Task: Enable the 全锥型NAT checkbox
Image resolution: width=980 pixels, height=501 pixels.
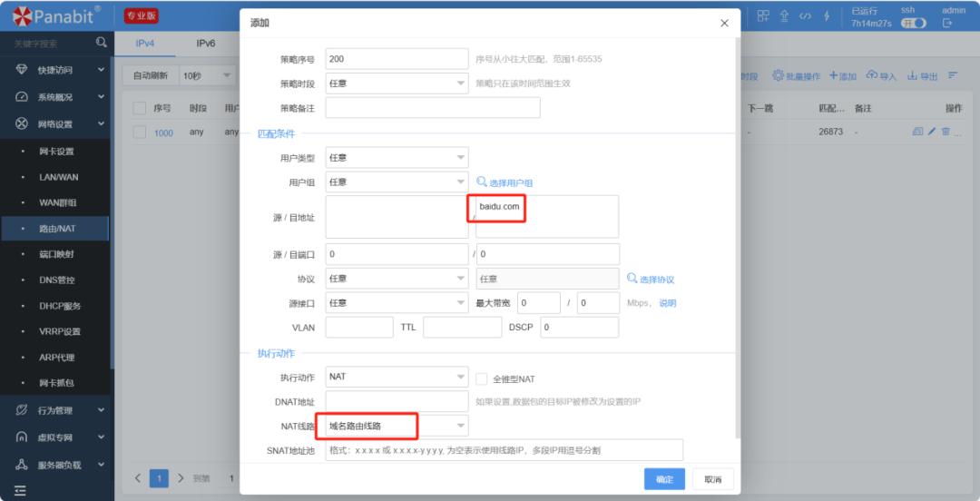Action: [481, 378]
